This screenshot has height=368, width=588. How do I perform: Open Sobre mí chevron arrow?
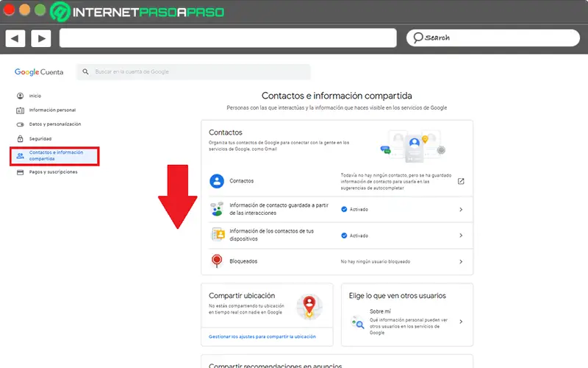click(461, 322)
